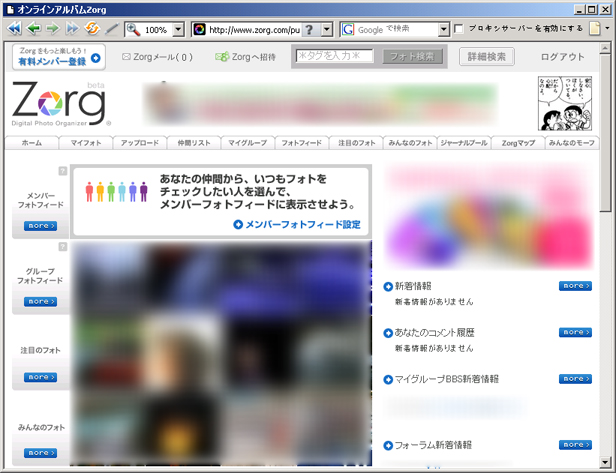616x473 pixels.
Task: Click more button next to あなたのコメント履歴
Action: point(576,332)
